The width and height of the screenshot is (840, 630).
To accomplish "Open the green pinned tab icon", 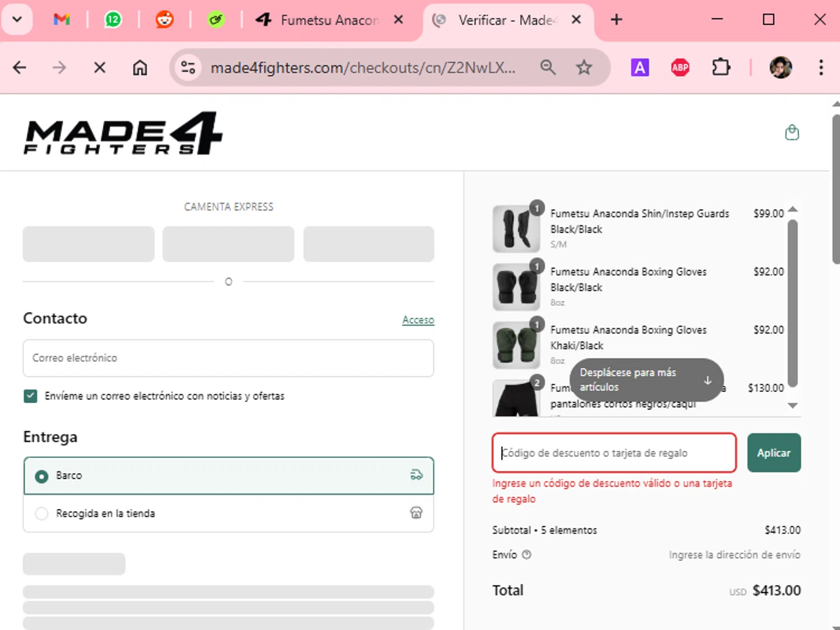I will 216,20.
